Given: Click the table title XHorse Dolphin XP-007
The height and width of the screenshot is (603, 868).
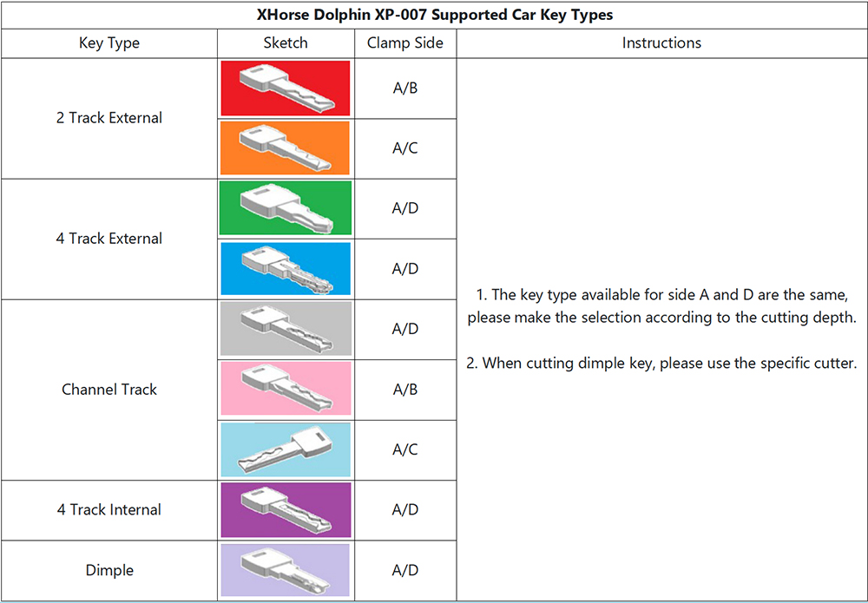Looking at the screenshot, I should tap(435, 15).
